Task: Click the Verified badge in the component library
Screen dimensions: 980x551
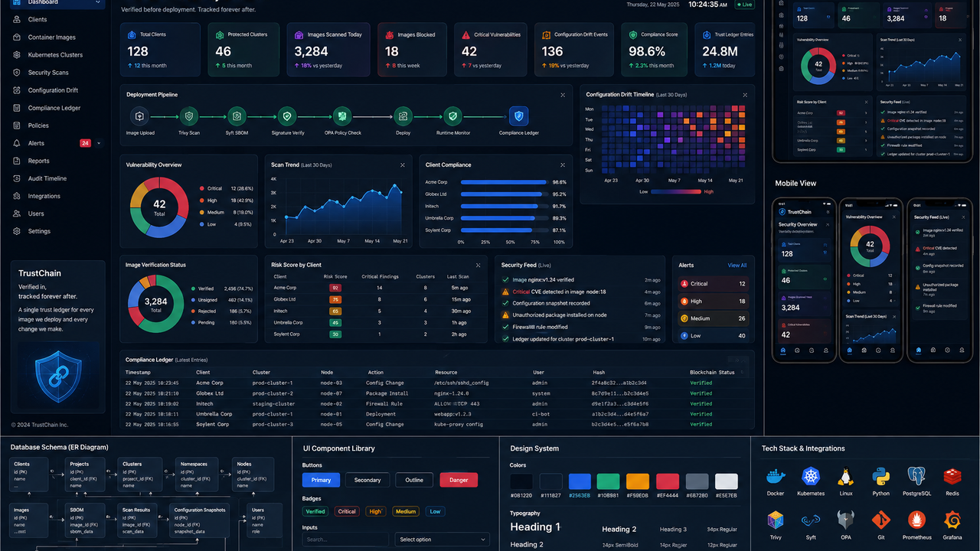Action: pyautogui.click(x=315, y=511)
